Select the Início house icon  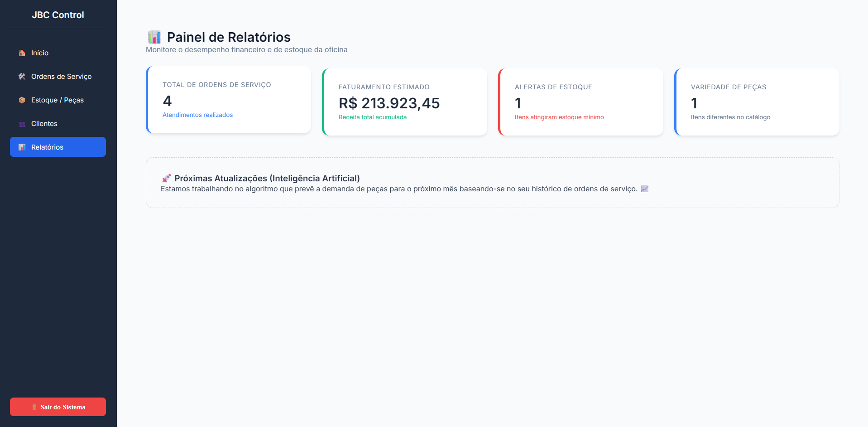coord(21,53)
